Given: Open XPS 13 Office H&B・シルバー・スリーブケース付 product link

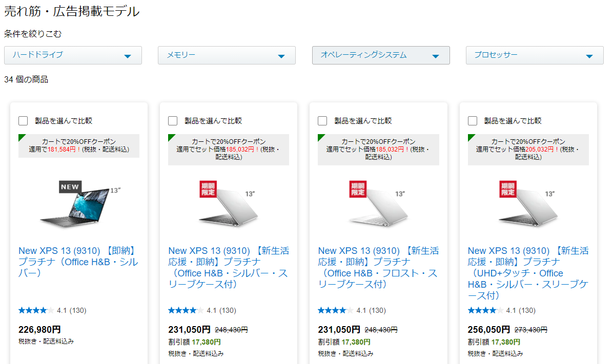Looking at the screenshot, I should coord(228,267).
